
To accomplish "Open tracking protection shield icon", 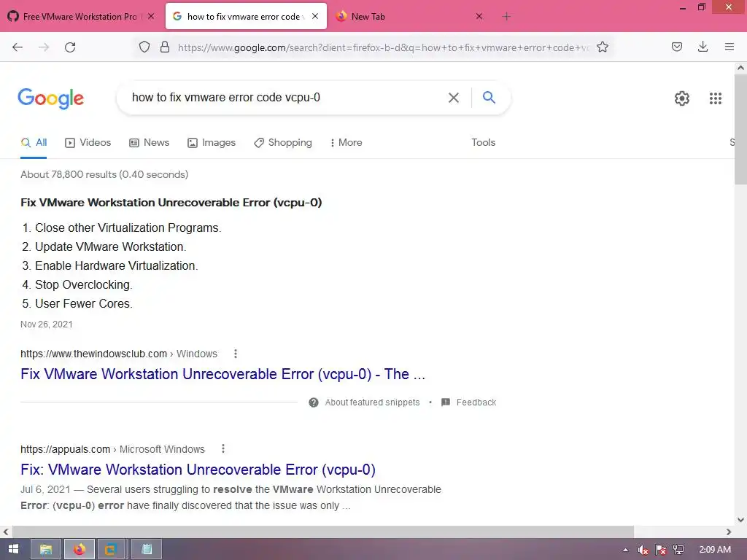I will (144, 47).
